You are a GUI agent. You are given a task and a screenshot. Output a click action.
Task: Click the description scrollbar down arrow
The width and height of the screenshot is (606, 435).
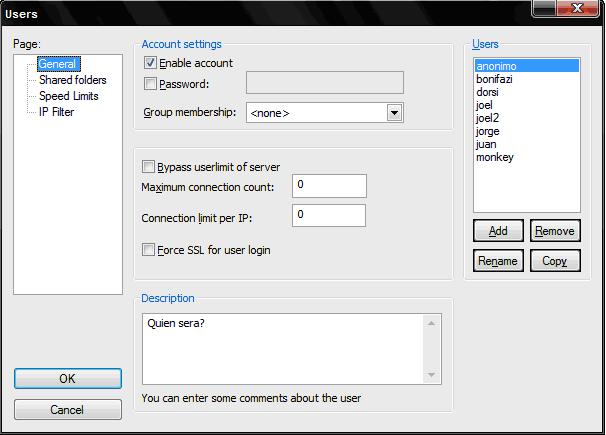coord(431,375)
